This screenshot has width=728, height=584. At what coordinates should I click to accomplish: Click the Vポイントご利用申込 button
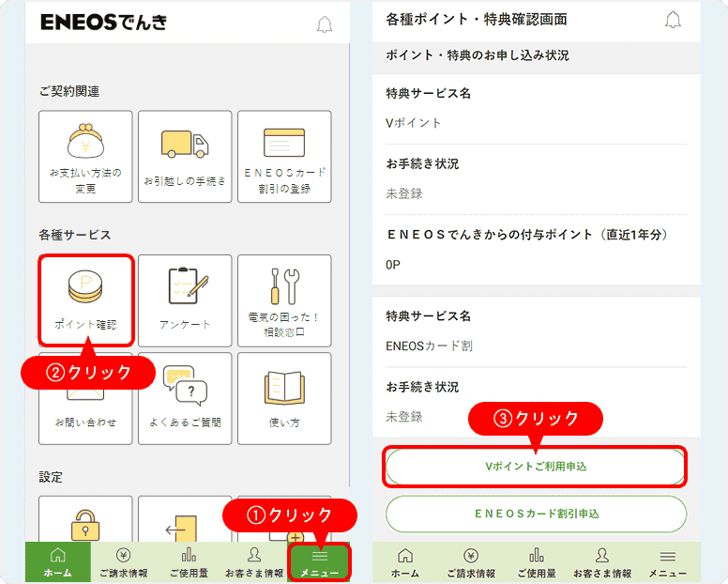(x=536, y=467)
